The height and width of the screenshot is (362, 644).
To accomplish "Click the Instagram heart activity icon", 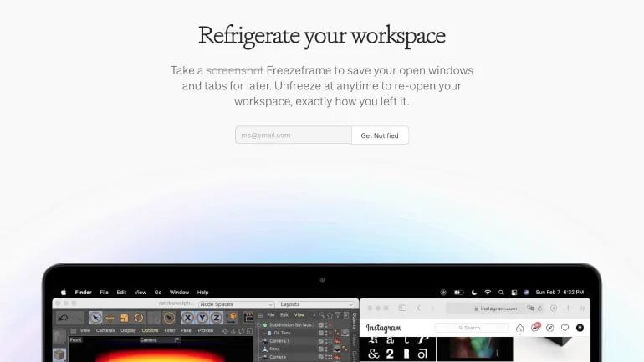I will click(x=565, y=328).
